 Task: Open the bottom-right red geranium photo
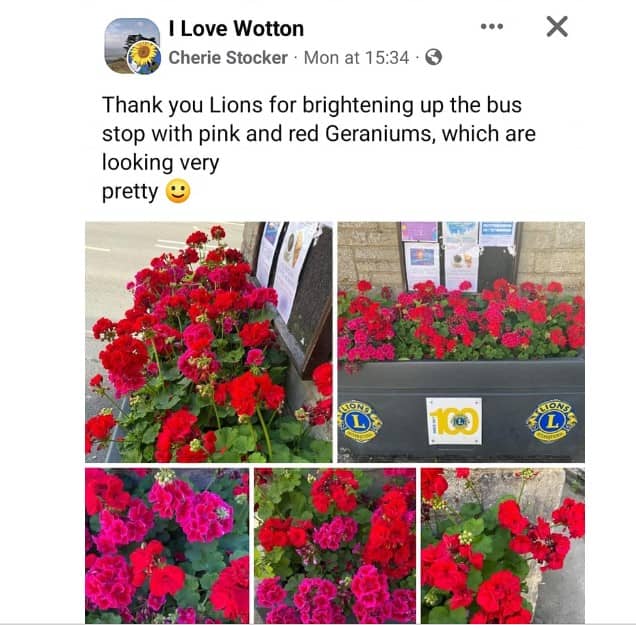[x=503, y=545]
